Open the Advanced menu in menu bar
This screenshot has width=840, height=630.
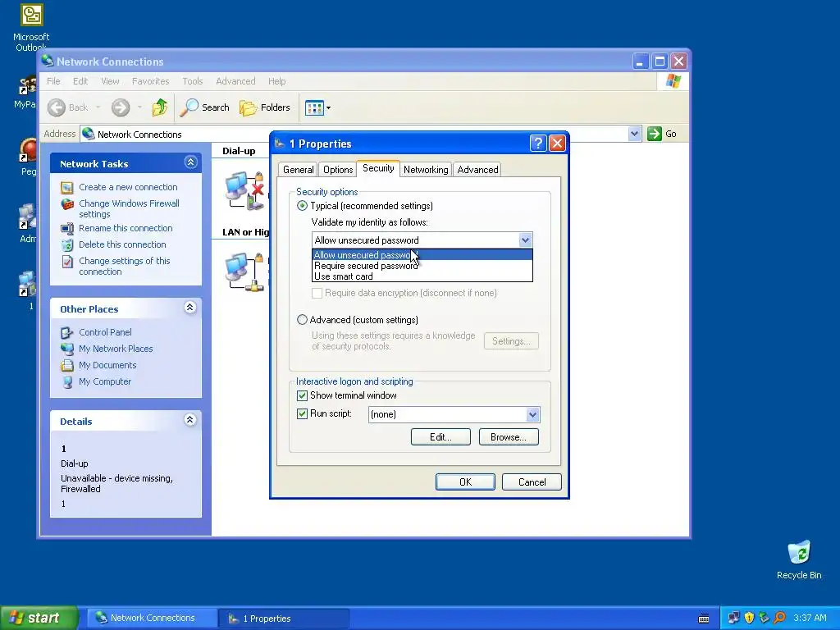coord(235,81)
